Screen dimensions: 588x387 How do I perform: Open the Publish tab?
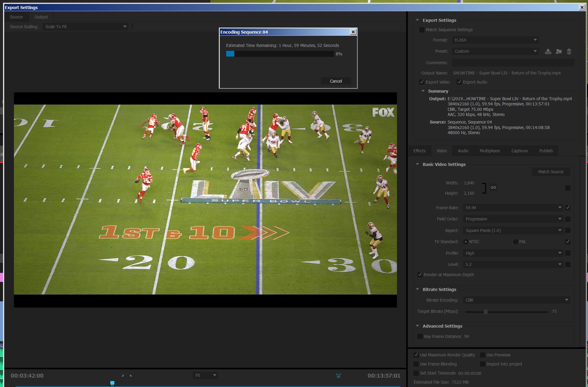pos(546,151)
